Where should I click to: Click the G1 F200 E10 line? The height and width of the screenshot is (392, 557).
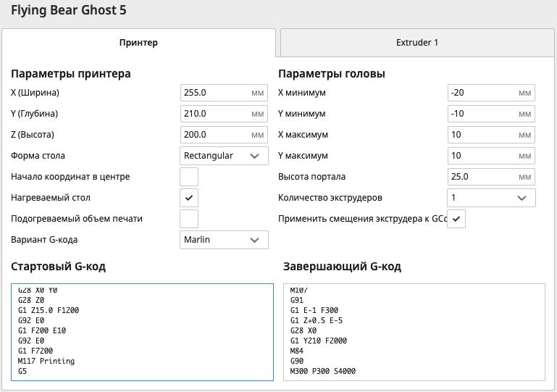pyautogui.click(x=42, y=330)
